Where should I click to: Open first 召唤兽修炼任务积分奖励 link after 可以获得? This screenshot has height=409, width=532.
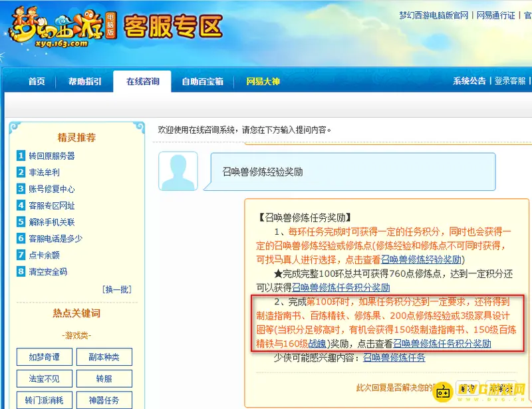coord(340,288)
